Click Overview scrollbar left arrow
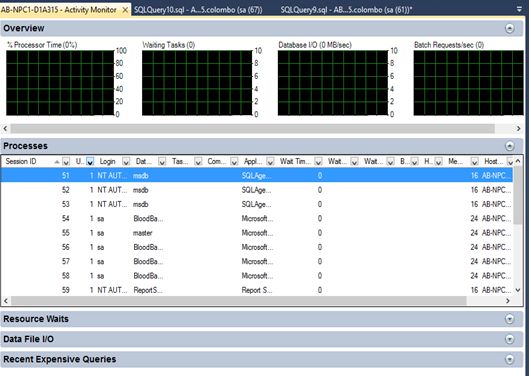The width and height of the screenshot is (531, 376). (x=5, y=128)
